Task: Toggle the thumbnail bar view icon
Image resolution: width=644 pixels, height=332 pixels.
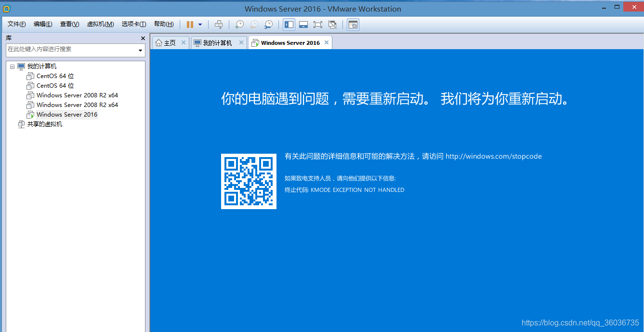Action: [303, 24]
